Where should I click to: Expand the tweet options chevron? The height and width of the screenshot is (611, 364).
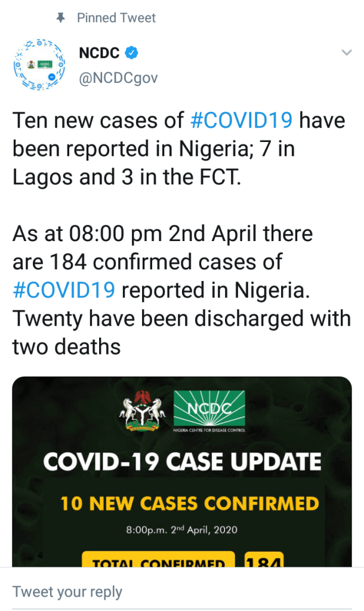point(346,53)
